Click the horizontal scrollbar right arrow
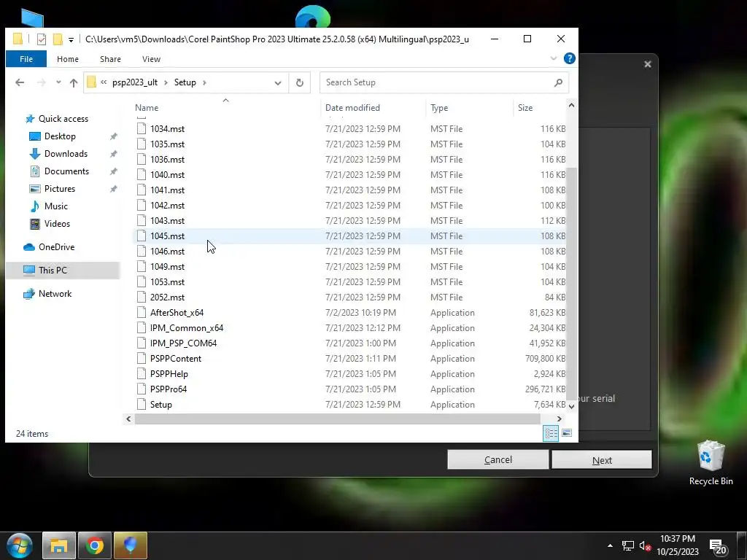 (560, 419)
